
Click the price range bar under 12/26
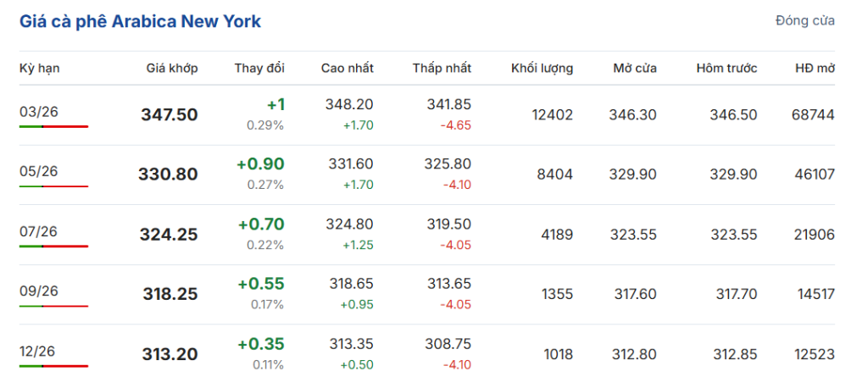tap(53, 367)
